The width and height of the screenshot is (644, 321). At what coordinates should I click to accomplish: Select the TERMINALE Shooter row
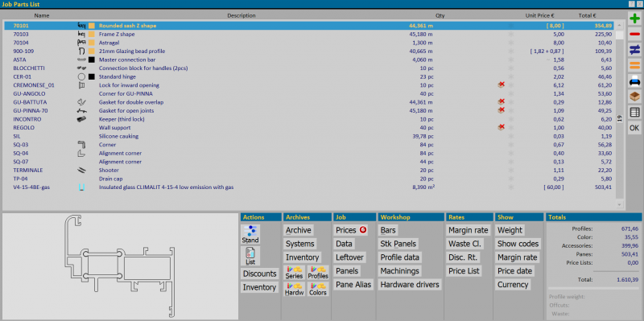[310, 170]
